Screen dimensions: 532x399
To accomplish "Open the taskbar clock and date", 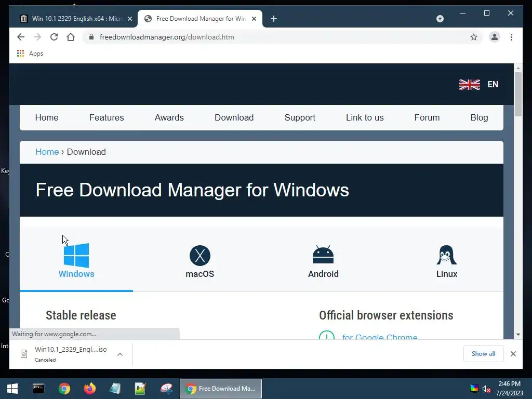I will (x=509, y=389).
